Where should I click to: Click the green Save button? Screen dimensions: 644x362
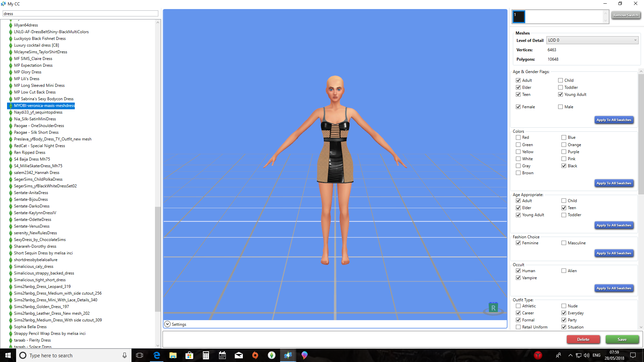(x=622, y=340)
